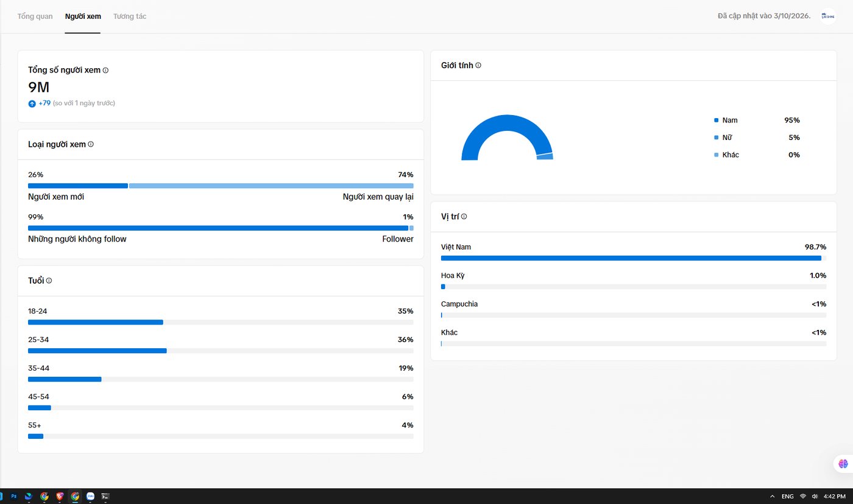Viewport: 853px width, 504px height.
Task: Click the active highlighted Chrome taskbar icon
Action: click(x=75, y=496)
